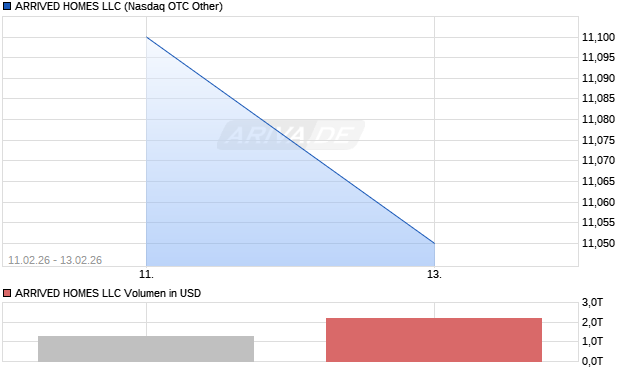
Task: Click the 11,060 price axis label
Action: tap(598, 202)
